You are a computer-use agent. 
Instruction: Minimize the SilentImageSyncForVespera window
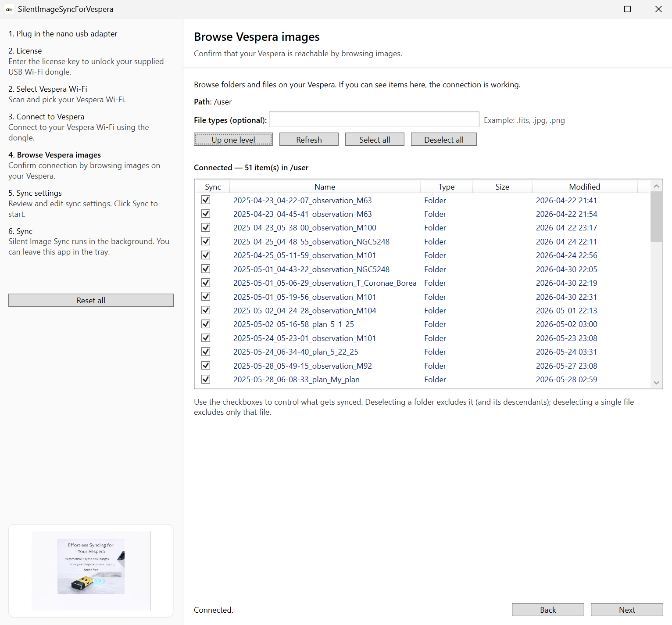tap(597, 9)
